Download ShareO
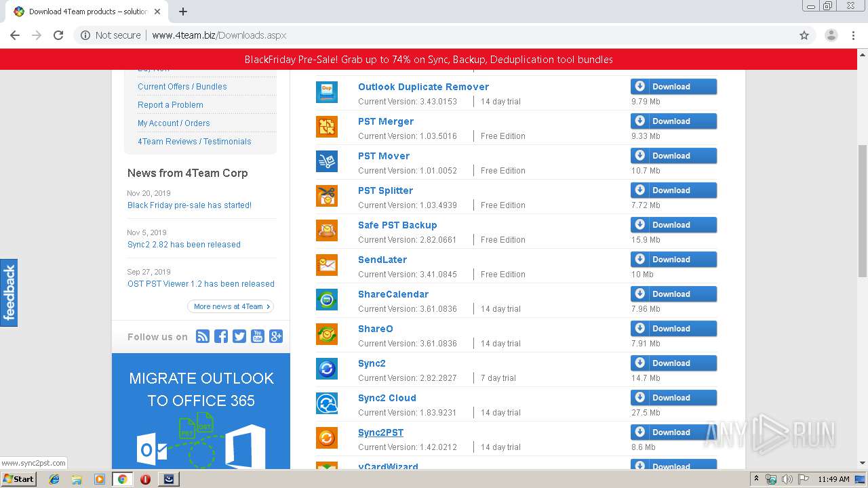Viewport: 868px width, 488px height. (673, 329)
